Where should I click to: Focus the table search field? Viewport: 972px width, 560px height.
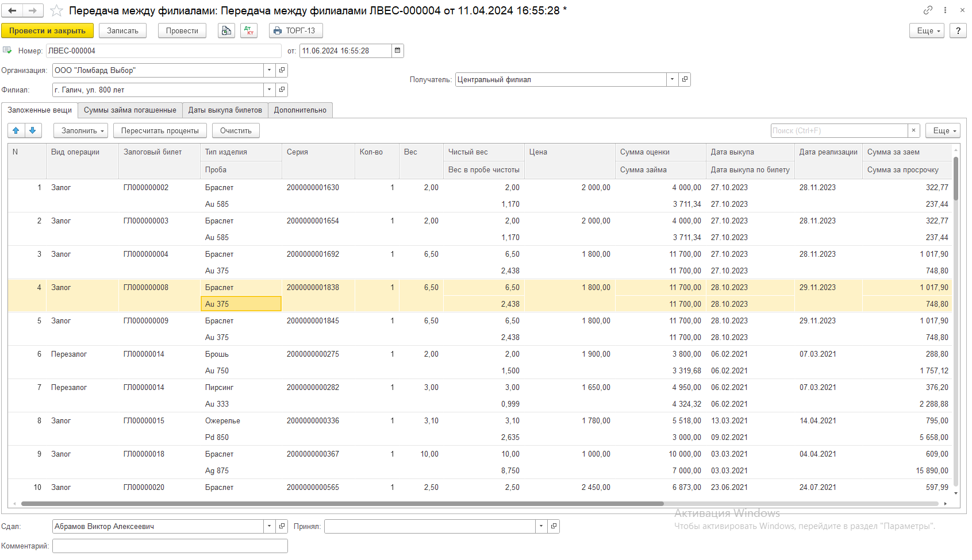click(x=839, y=130)
